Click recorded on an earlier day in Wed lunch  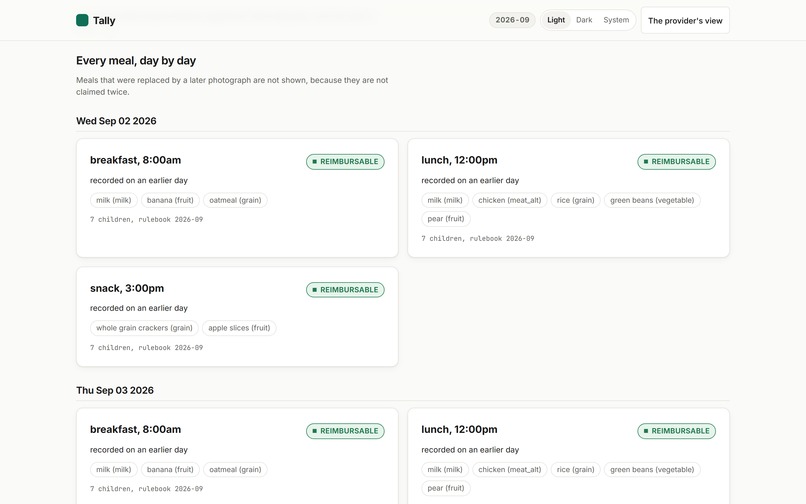470,181
